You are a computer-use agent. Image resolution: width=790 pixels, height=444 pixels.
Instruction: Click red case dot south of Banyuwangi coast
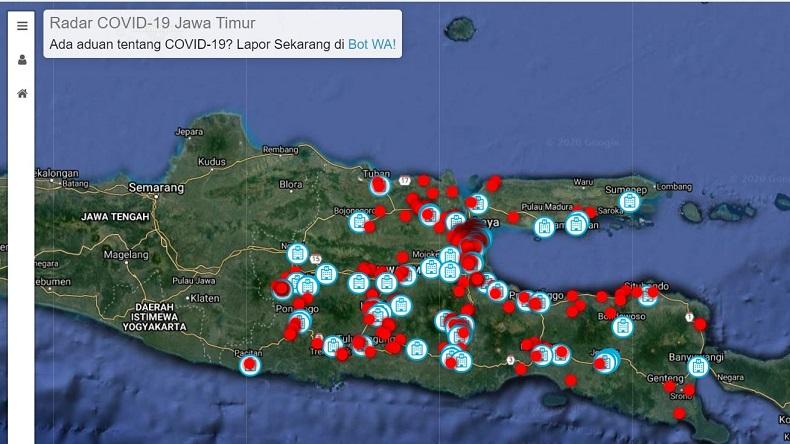[679, 413]
